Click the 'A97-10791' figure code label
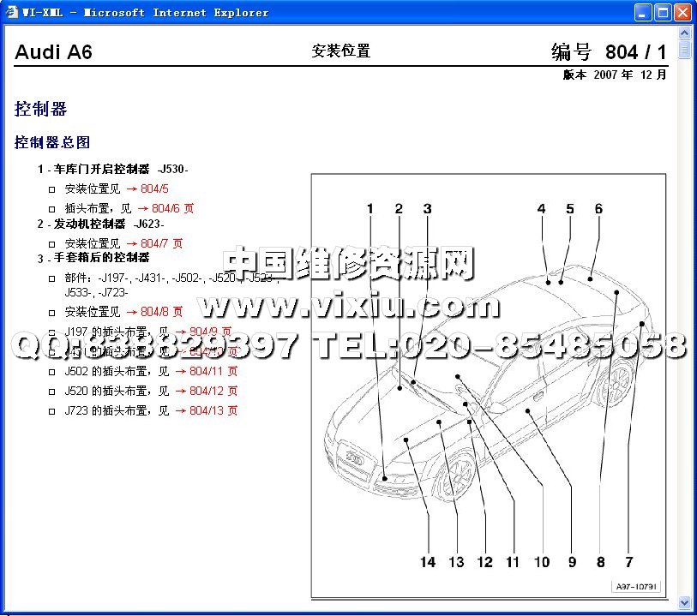 636,586
